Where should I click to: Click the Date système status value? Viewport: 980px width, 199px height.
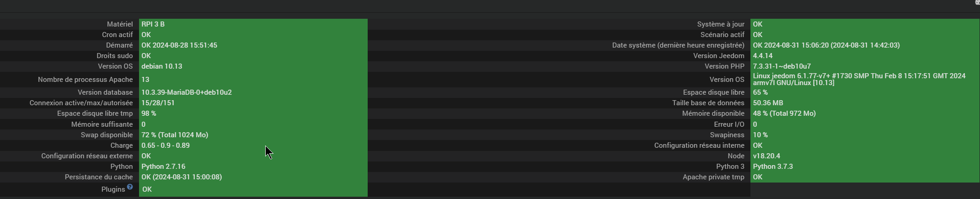click(x=826, y=45)
